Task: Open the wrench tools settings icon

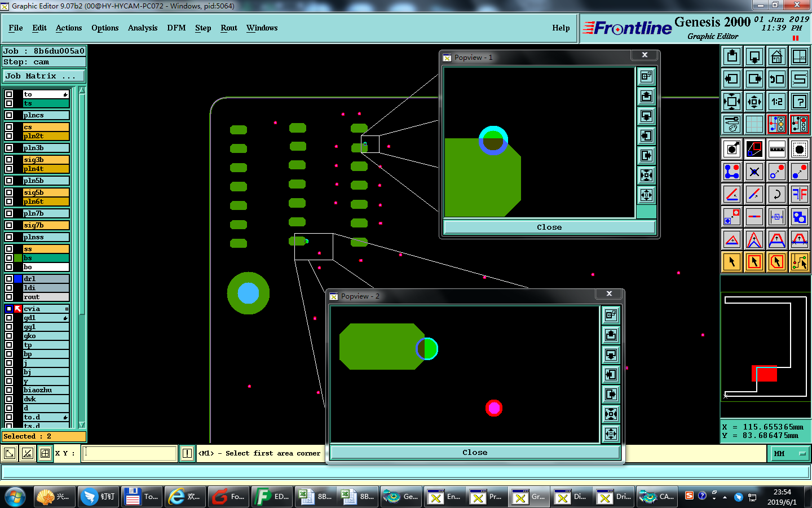Action: 732,124
